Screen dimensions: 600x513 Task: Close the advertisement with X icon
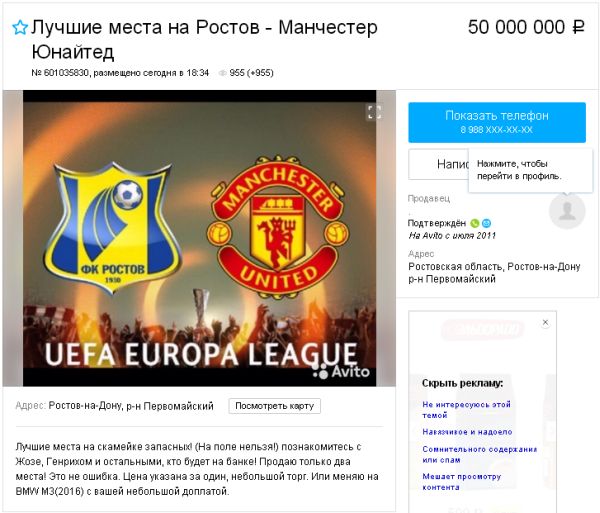tap(545, 322)
